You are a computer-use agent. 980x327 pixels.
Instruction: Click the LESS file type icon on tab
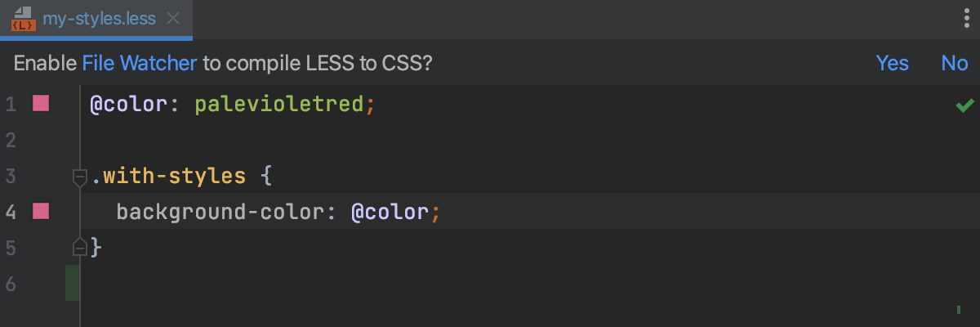pos(24,18)
